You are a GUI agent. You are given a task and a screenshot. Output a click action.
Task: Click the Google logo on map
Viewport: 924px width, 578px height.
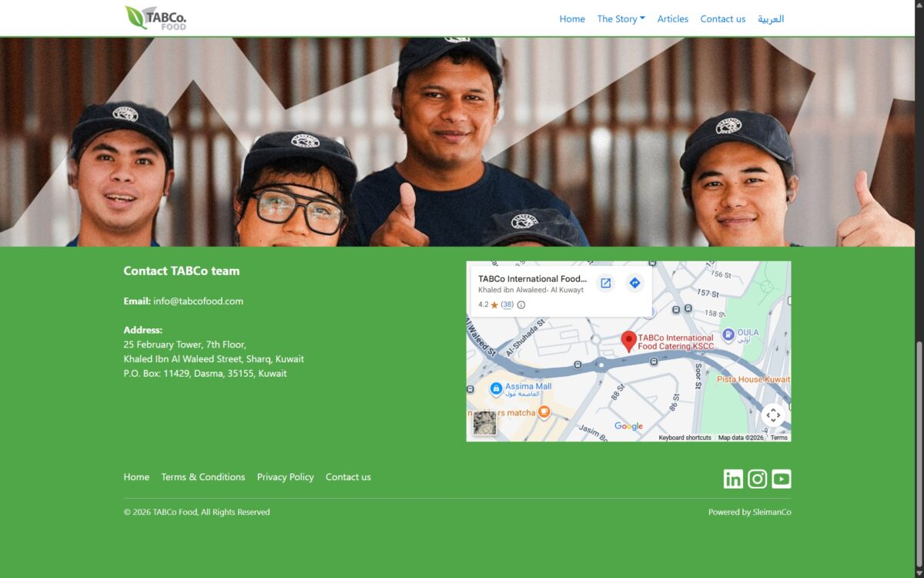[628, 426]
